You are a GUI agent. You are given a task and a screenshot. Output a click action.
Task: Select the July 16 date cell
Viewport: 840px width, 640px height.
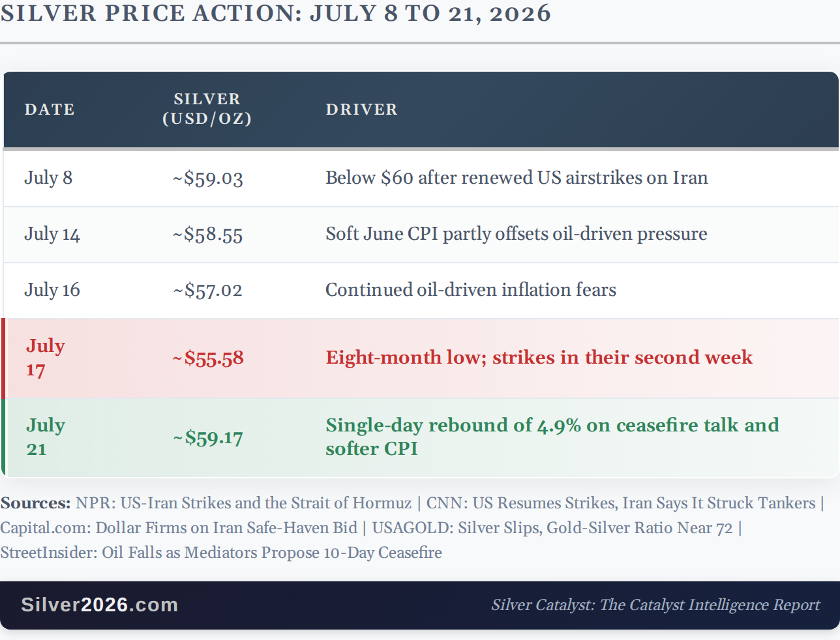(52, 290)
